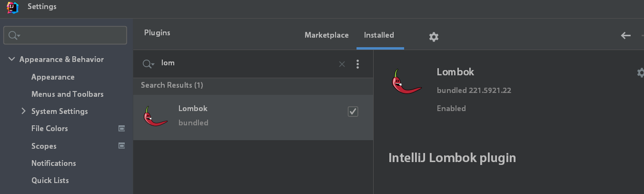
Task: Open the File Colors settings page
Action: point(50,128)
